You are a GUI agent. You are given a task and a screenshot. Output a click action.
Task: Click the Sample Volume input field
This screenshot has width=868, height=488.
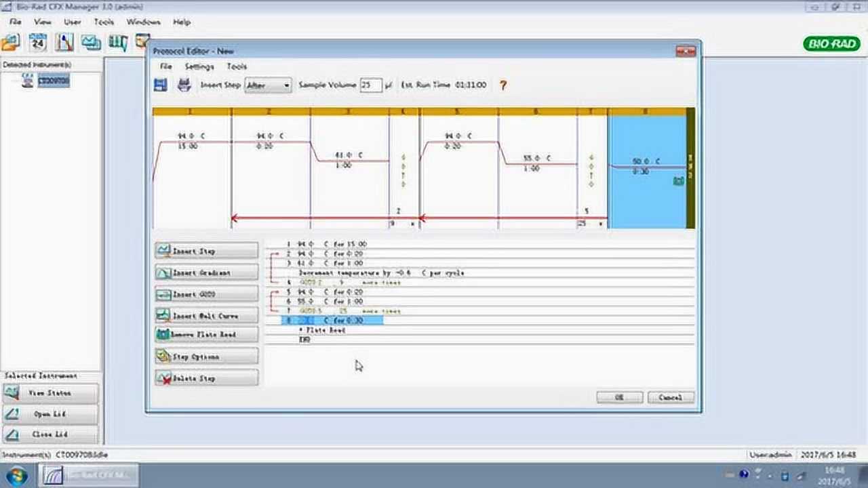pos(370,85)
